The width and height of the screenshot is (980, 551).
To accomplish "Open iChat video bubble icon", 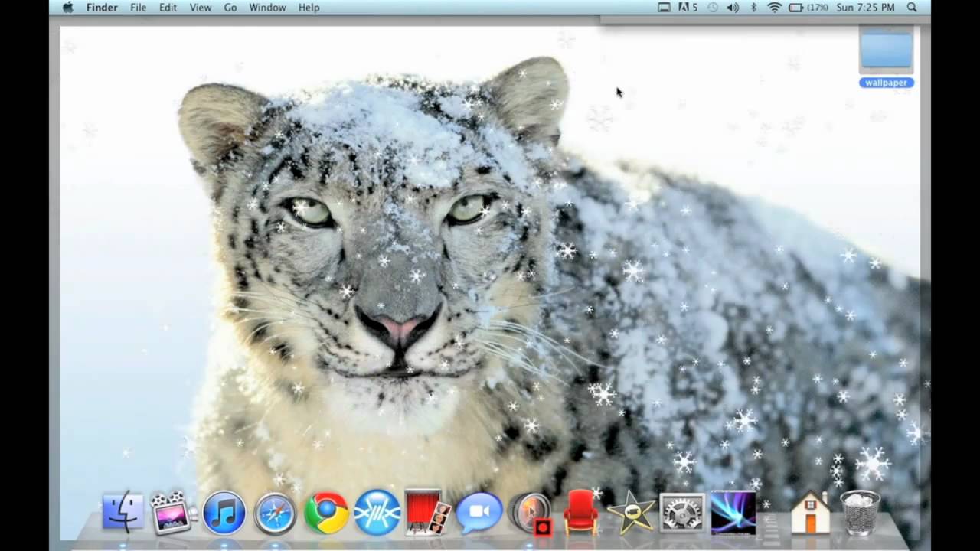I will coord(479,513).
